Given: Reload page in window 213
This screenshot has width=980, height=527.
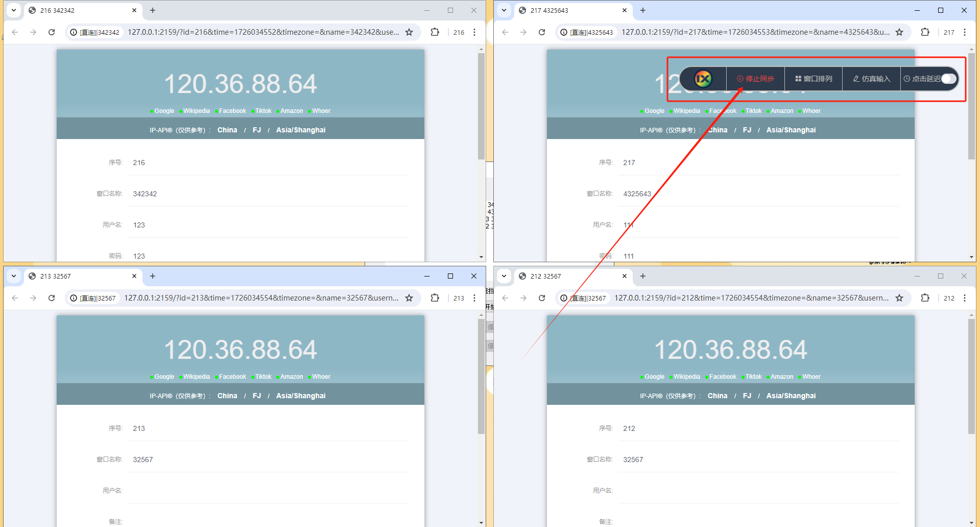Looking at the screenshot, I should 52,298.
